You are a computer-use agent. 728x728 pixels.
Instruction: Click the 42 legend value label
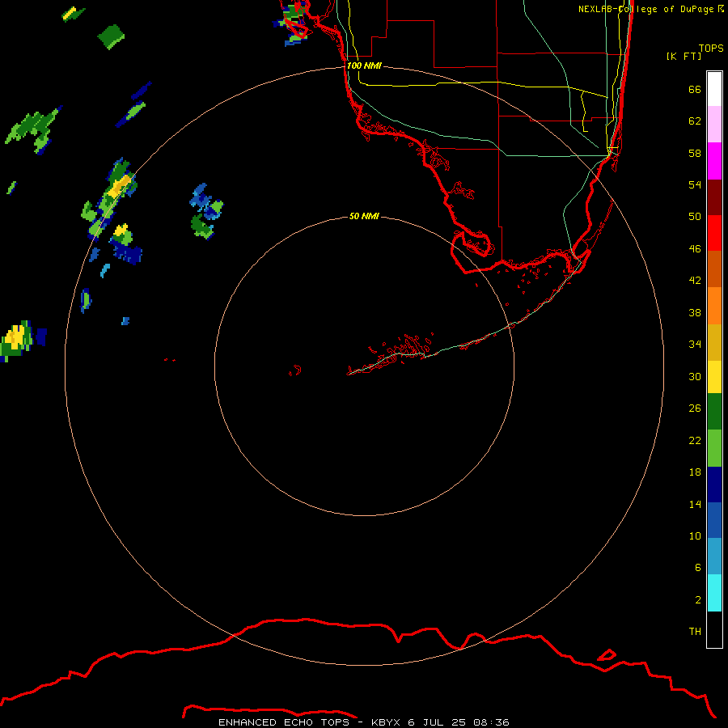pyautogui.click(x=695, y=280)
